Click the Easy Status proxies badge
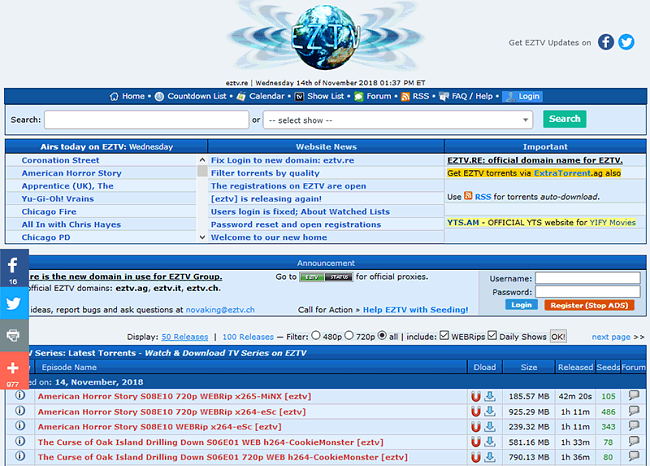Viewport: 650px width, 466px height. click(x=326, y=277)
